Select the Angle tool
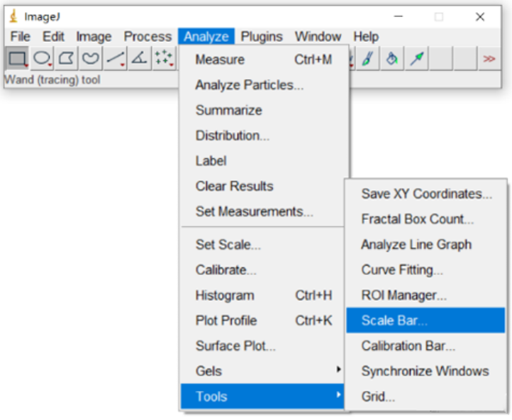Screen dimensions: 512x420 (139, 59)
